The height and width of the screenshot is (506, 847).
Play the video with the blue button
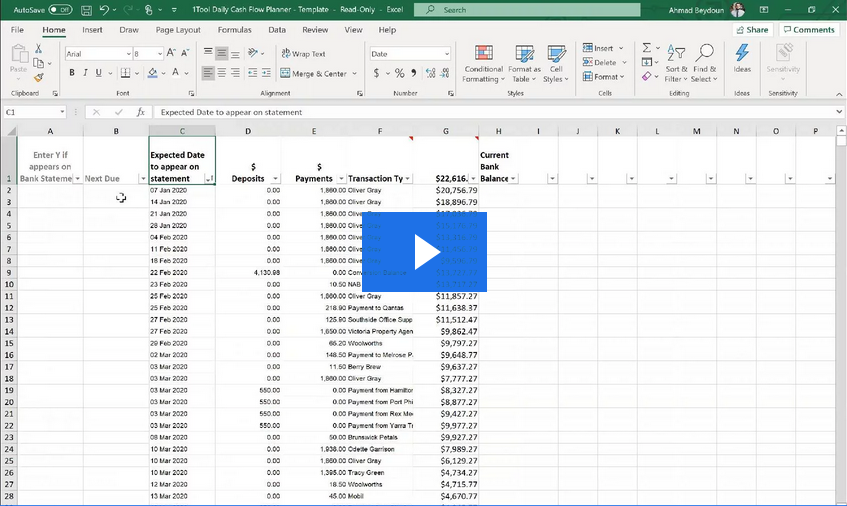424,252
